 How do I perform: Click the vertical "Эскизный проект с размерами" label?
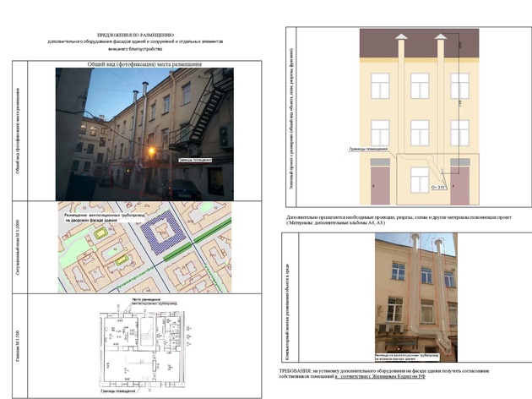pyautogui.click(x=292, y=118)
